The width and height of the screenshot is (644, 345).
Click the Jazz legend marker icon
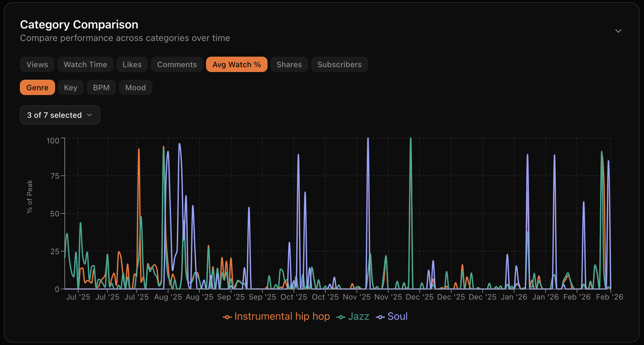tap(340, 317)
